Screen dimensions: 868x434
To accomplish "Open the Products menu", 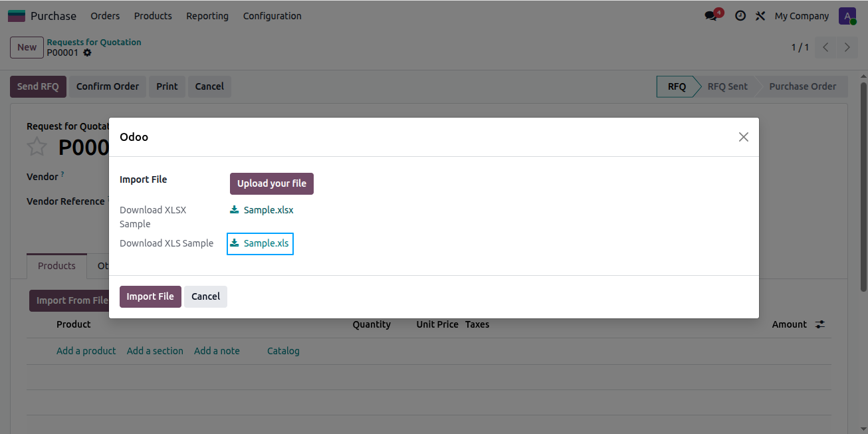I will pyautogui.click(x=153, y=16).
